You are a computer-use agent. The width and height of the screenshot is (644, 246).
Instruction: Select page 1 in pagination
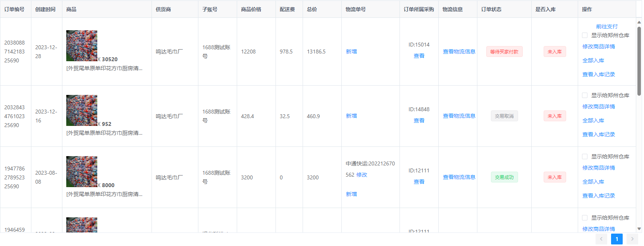[x=616, y=239]
